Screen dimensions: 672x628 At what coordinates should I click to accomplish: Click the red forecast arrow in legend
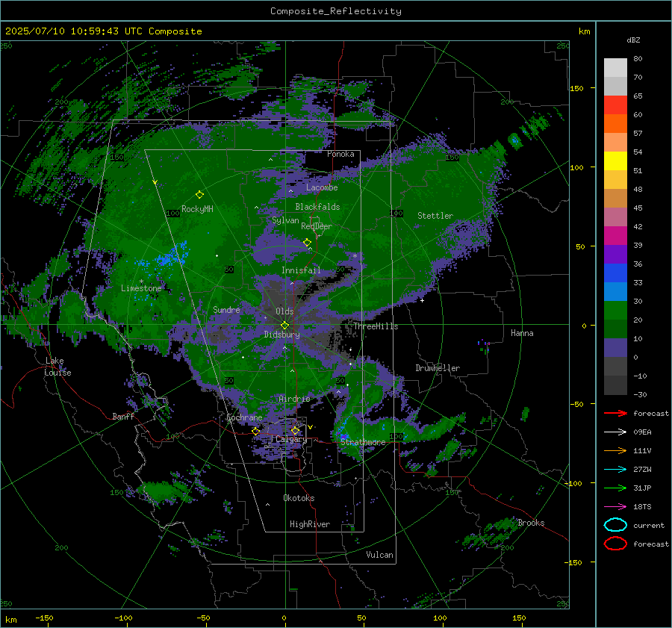click(x=615, y=413)
